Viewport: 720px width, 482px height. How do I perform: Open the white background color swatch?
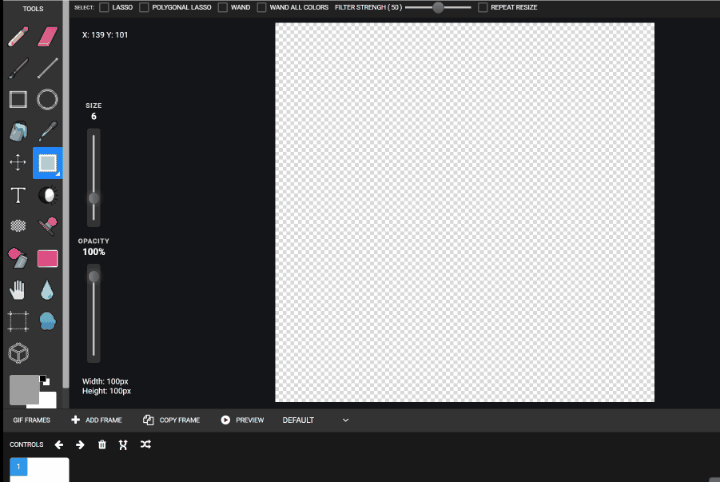(48, 400)
